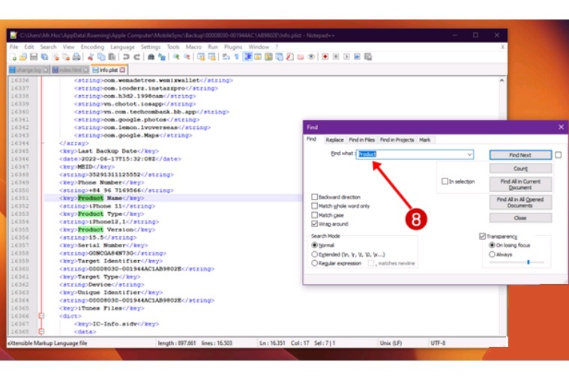Screen dimensions: 569x392
Task: Click inside the Find what text field
Action: click(412, 154)
